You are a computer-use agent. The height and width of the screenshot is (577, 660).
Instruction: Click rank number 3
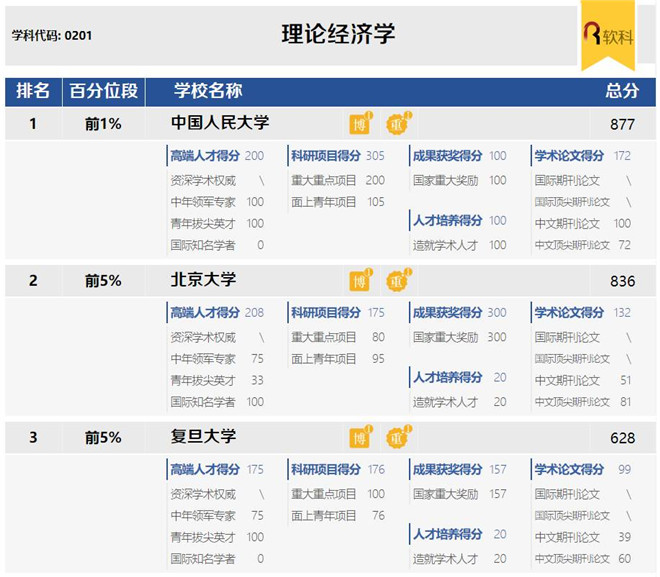pyautogui.click(x=33, y=438)
